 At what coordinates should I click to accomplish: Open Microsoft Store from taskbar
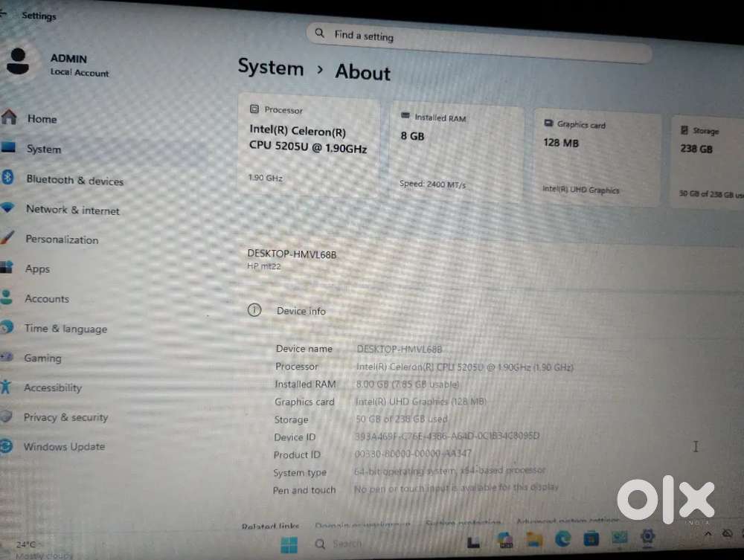click(x=591, y=539)
